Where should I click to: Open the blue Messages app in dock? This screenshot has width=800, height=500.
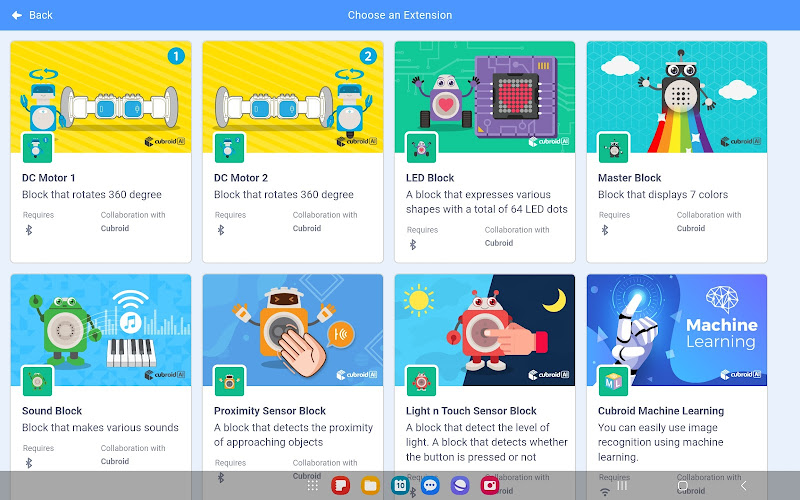coord(430,486)
